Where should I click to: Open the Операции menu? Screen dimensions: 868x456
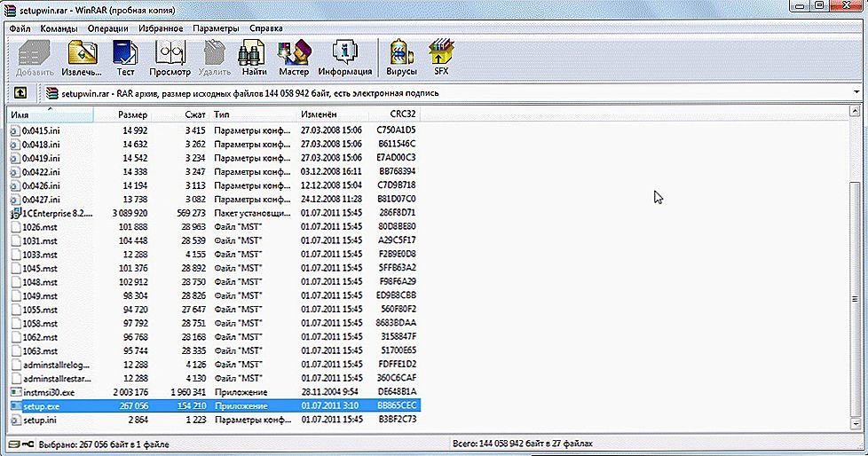coord(108,28)
